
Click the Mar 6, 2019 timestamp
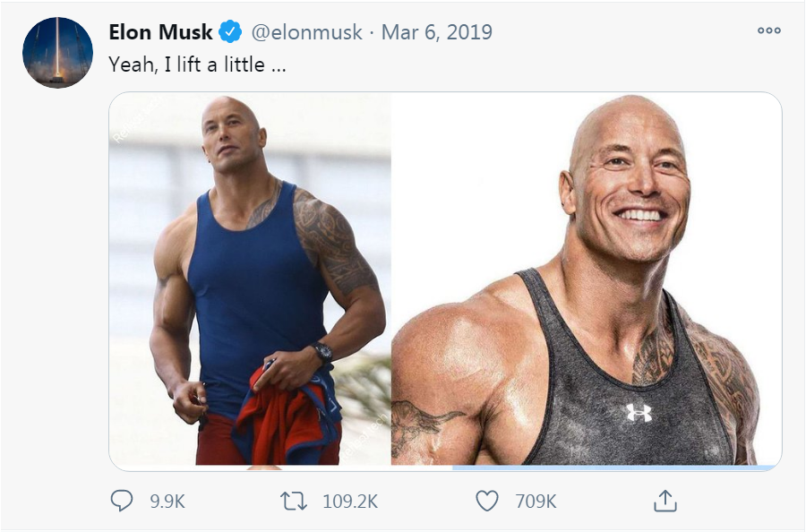point(436,32)
